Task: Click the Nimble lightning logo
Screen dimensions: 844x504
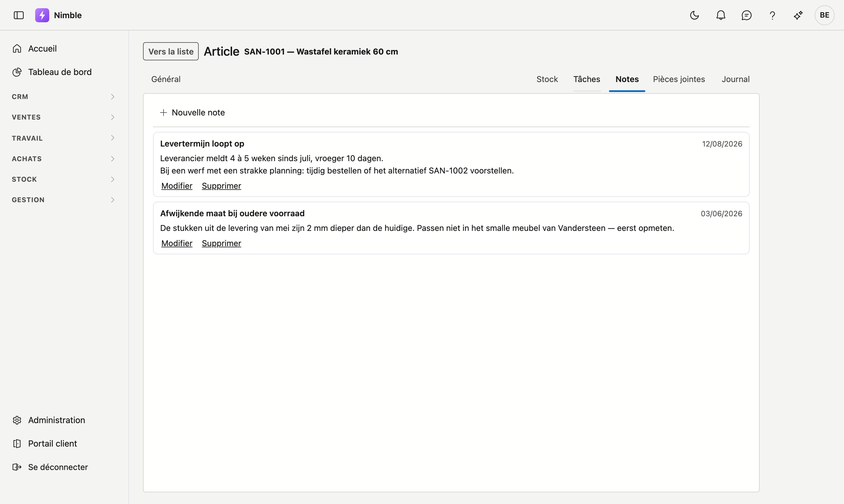Action: pos(42,15)
